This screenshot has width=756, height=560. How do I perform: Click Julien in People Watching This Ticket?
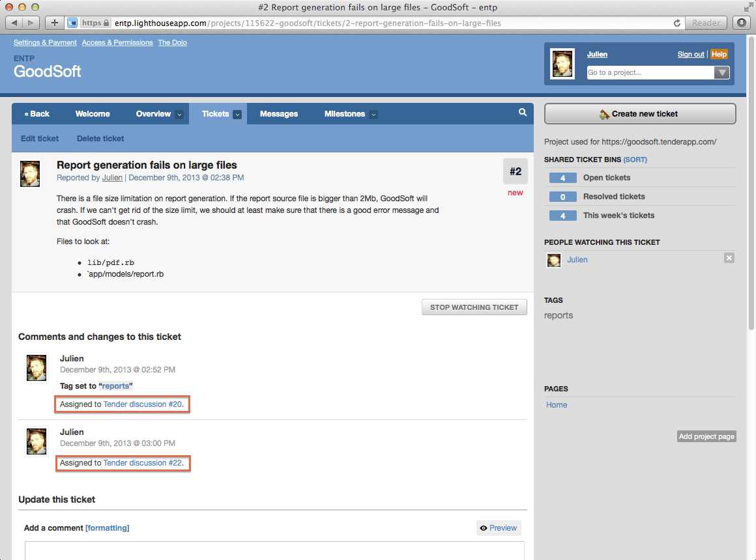click(577, 260)
